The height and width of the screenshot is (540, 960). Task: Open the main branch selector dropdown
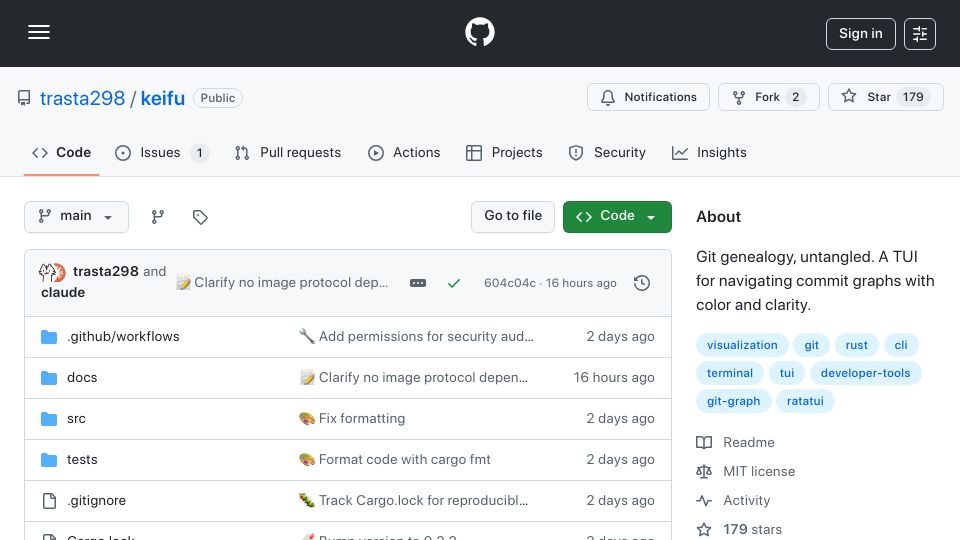(x=77, y=217)
